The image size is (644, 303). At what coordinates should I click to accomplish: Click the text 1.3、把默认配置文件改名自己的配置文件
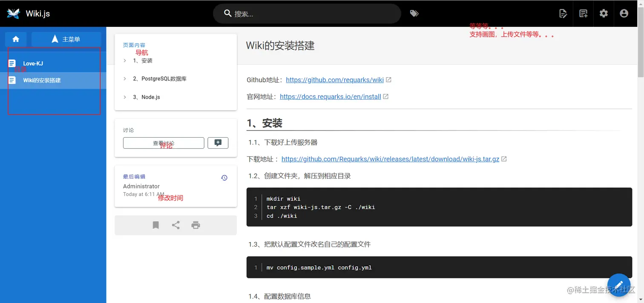tap(310, 244)
